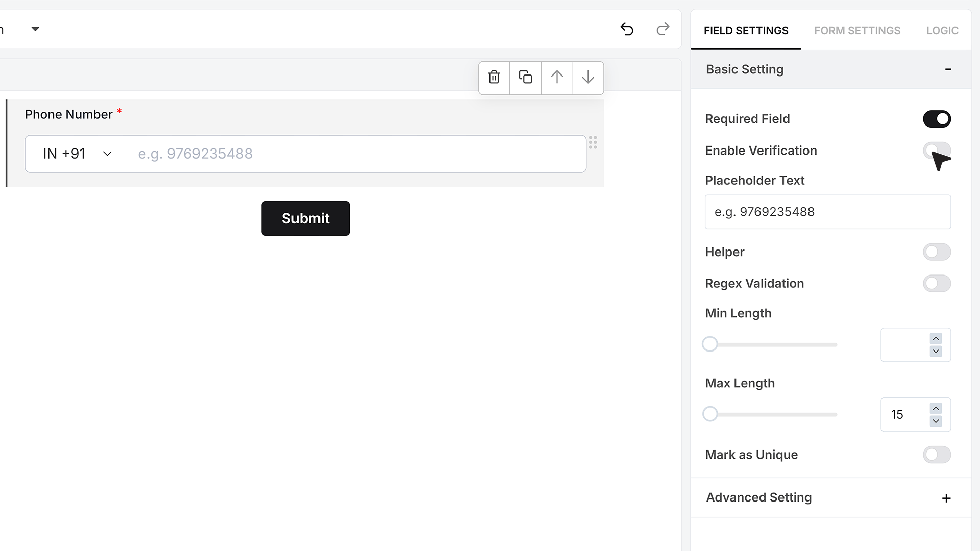Open the LOGIC tab

pyautogui.click(x=942, y=31)
